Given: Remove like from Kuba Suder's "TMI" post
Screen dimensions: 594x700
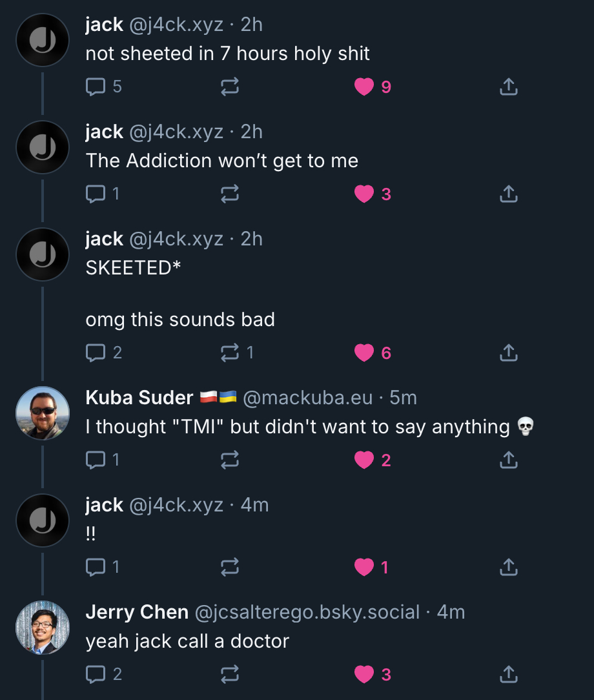Looking at the screenshot, I should pos(364,460).
